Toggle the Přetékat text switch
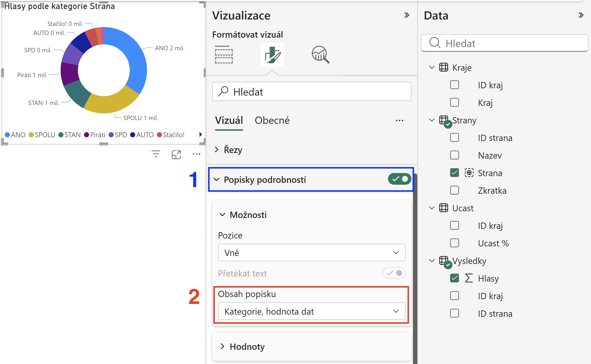Screen dimensions: 591x364 (394, 273)
